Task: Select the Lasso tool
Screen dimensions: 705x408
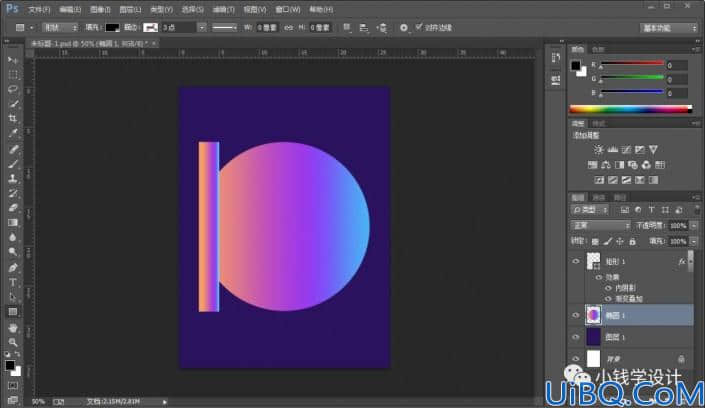Action: 13,89
